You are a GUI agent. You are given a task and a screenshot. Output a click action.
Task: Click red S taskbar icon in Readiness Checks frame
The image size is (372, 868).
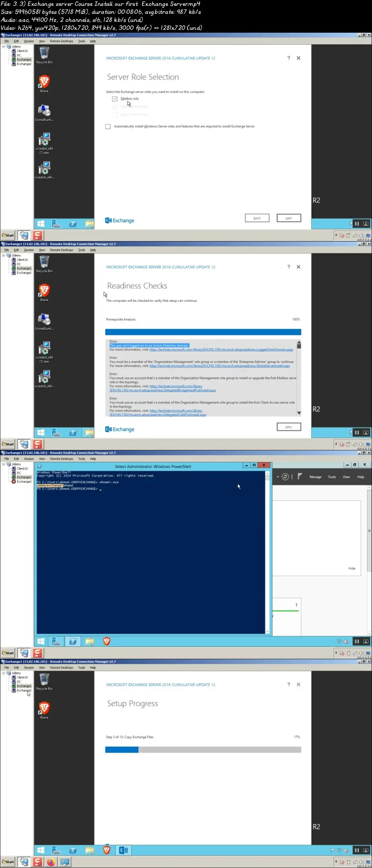(38, 444)
